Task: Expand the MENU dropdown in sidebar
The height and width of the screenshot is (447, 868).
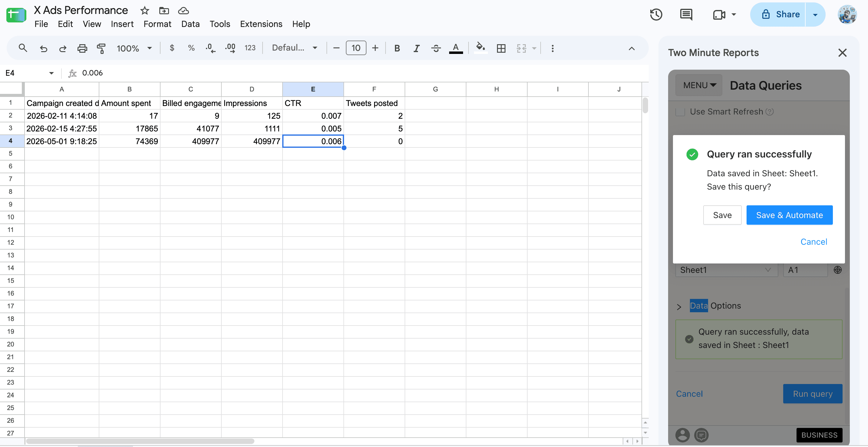Action: coord(699,85)
